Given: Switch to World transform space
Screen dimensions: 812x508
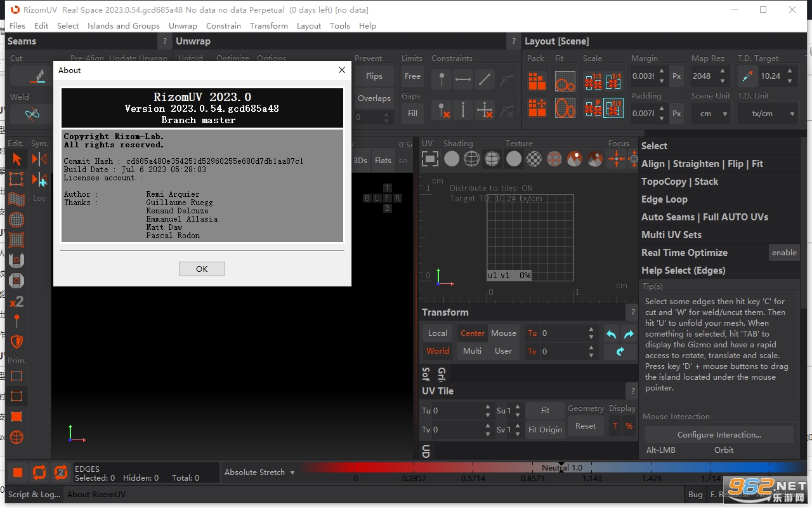Looking at the screenshot, I should [437, 351].
